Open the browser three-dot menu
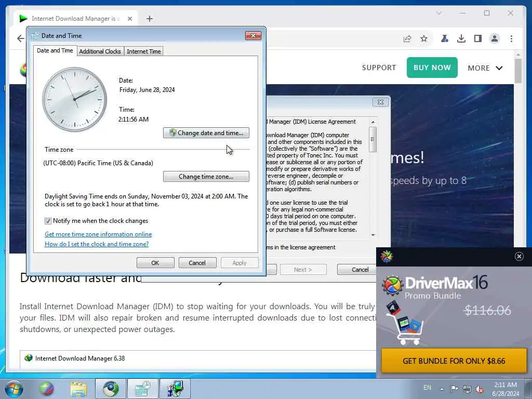This screenshot has height=399, width=532. coord(511,38)
